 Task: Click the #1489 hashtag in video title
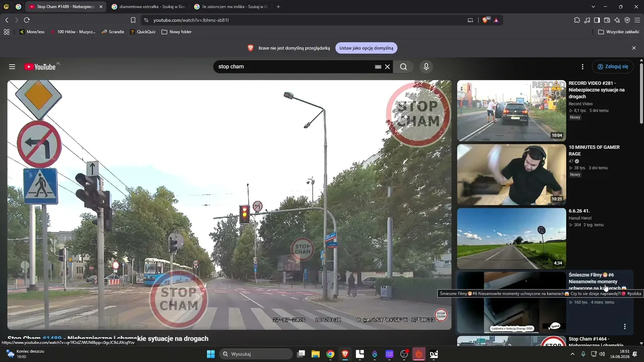pos(52,339)
